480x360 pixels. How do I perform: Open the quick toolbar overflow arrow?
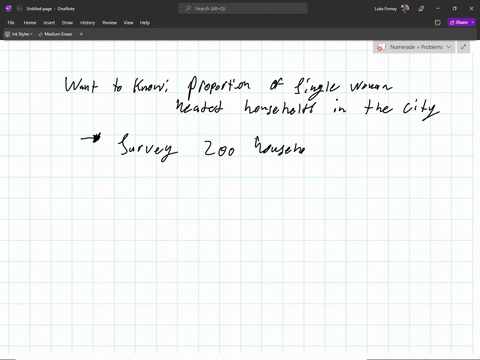coord(81,34)
